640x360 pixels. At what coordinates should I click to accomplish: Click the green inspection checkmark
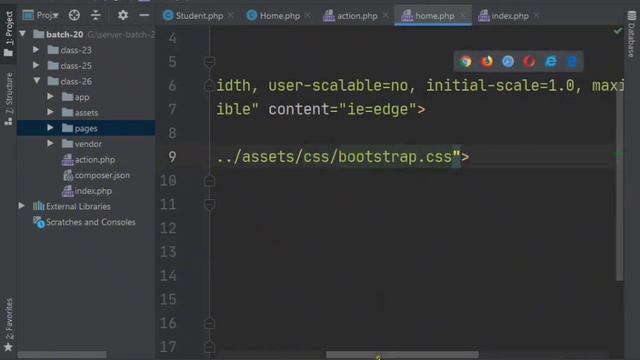click(618, 31)
